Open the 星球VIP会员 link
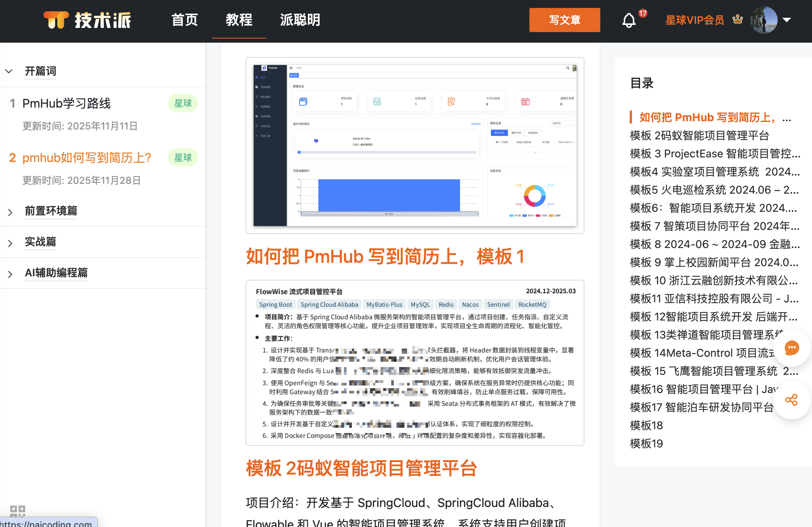Viewport: 812px width, 527px height. (x=695, y=20)
